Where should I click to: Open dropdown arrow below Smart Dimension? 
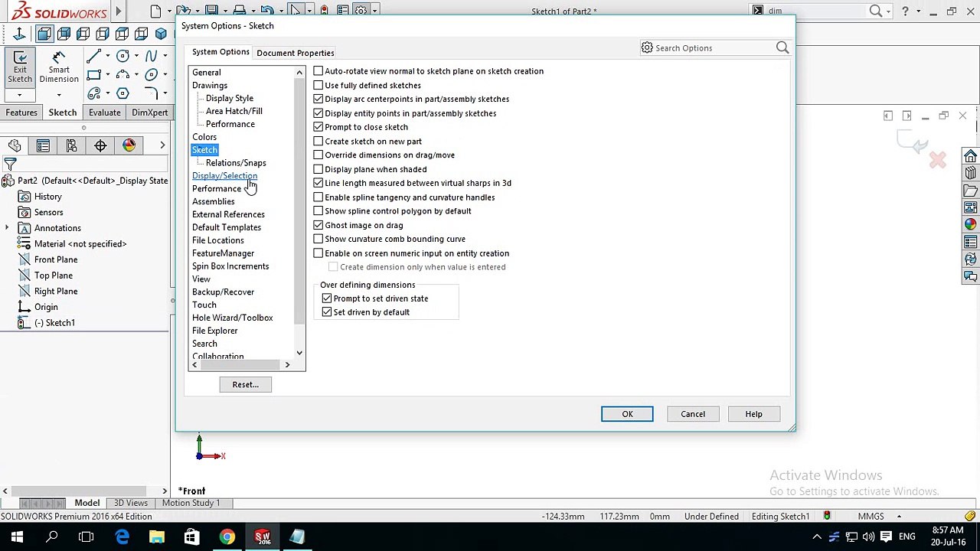coord(58,96)
